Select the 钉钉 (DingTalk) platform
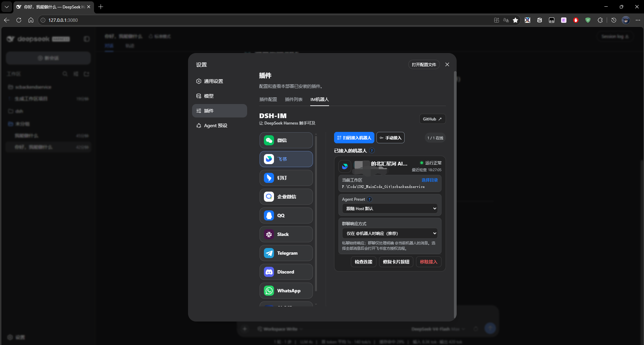 (x=286, y=178)
